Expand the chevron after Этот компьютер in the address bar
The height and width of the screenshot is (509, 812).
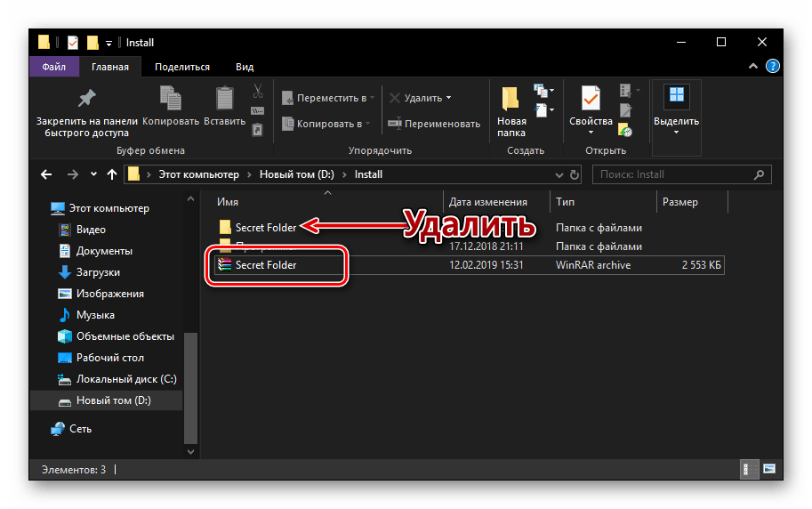pos(249,174)
